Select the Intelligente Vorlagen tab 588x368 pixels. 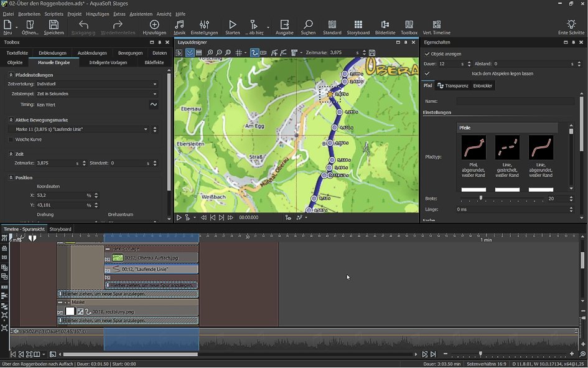point(108,63)
